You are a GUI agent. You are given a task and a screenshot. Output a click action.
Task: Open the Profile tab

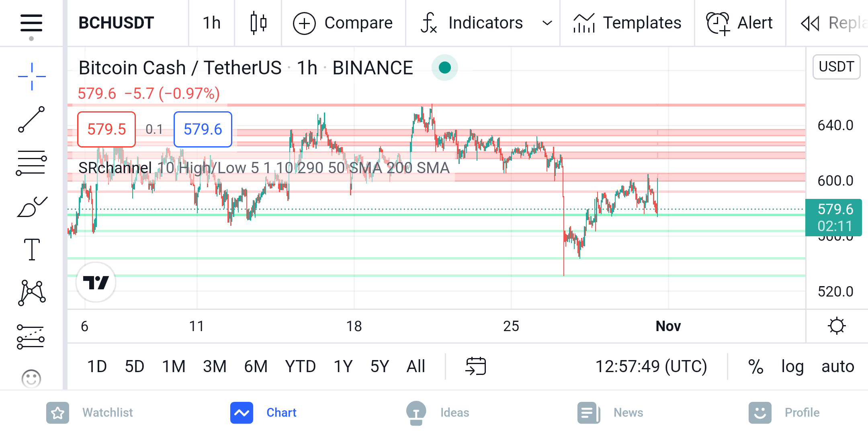point(784,413)
